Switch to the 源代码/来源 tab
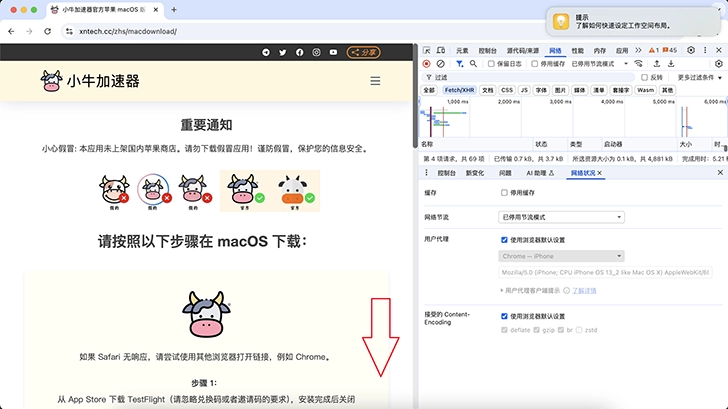This screenshot has height=409, width=728. 523,51
